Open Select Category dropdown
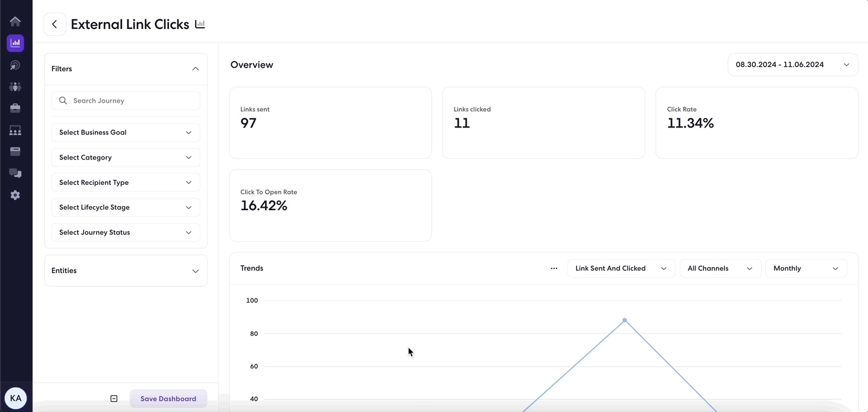This screenshot has height=412, width=868. (x=126, y=158)
